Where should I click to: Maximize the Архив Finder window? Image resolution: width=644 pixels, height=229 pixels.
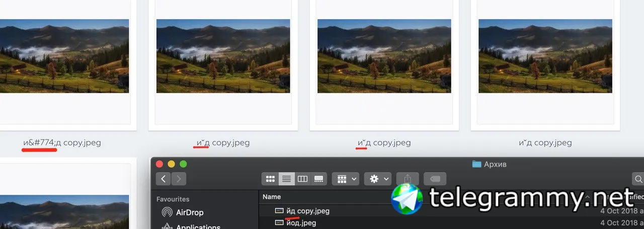click(183, 164)
